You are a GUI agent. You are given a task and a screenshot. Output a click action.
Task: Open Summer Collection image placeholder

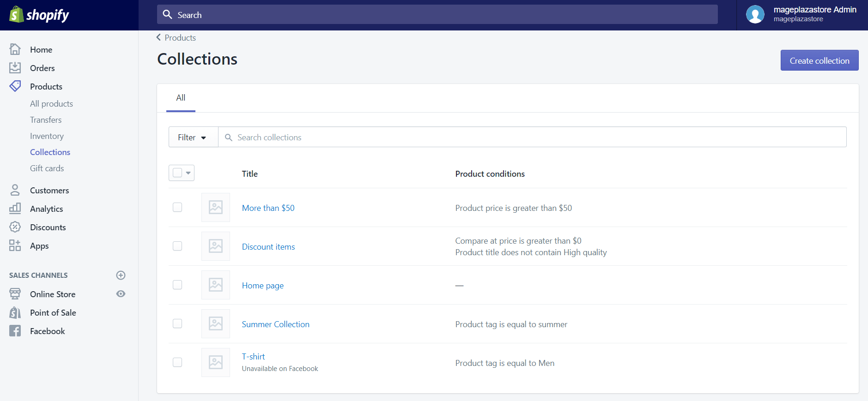(x=216, y=323)
